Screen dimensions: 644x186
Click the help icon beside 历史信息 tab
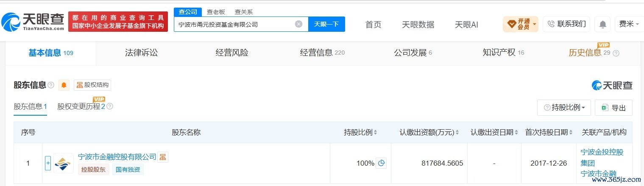(616, 53)
